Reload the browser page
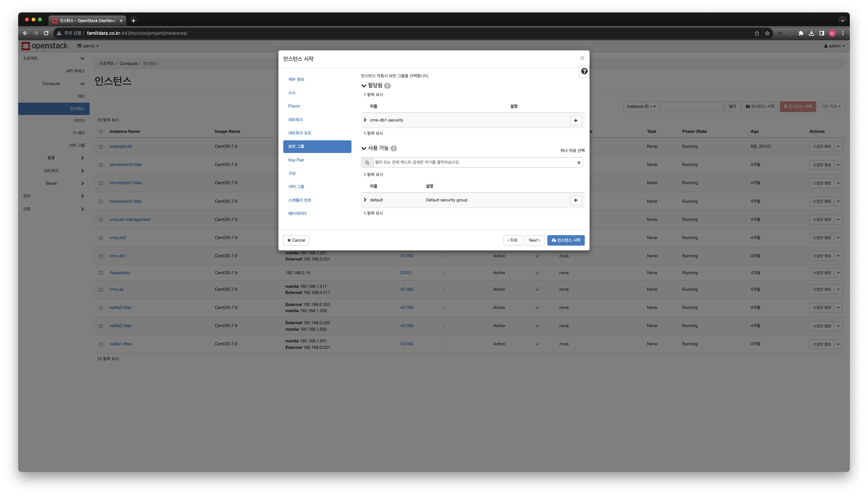 click(46, 33)
